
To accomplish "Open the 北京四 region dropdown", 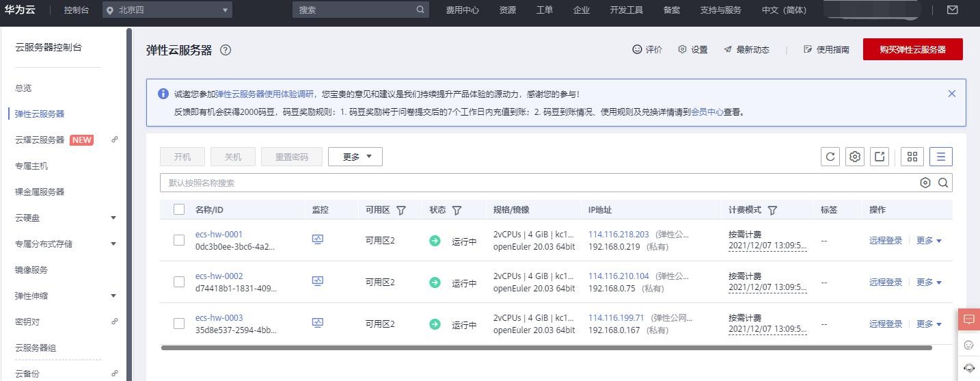I will pos(167,10).
